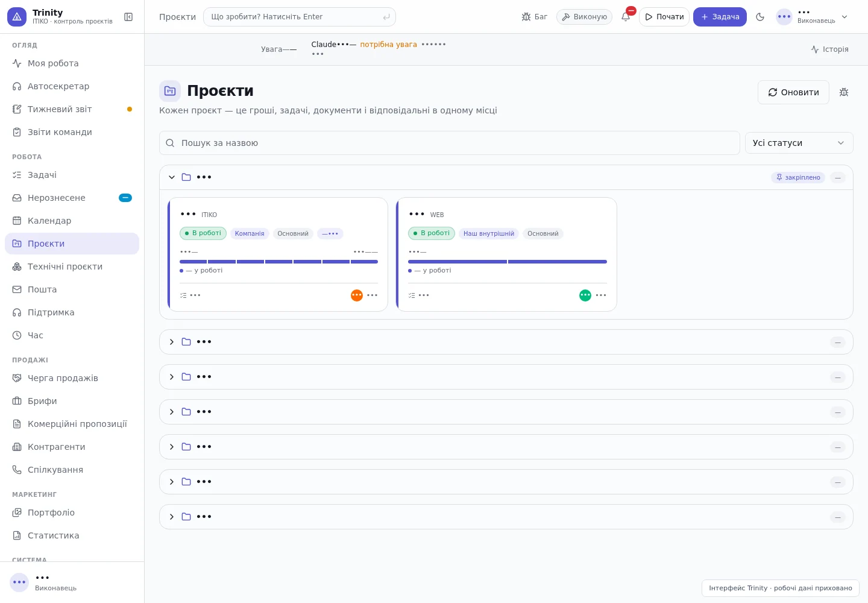The image size is (868, 603).
Task: Open Пошта mail section
Action: [72, 289]
